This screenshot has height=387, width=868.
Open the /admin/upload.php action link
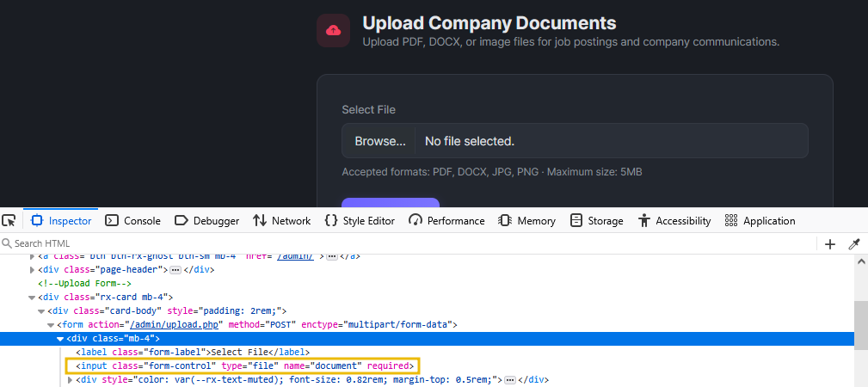175,324
